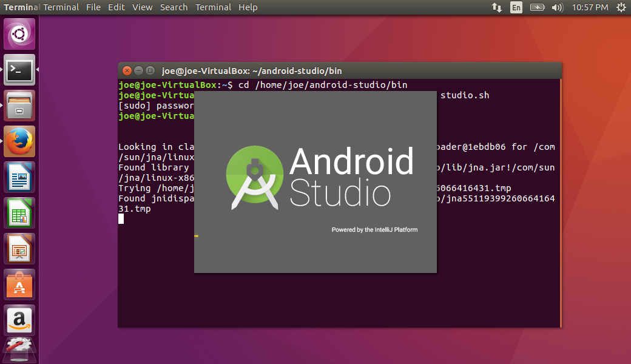Click the battery status indicator

pyautogui.click(x=537, y=7)
